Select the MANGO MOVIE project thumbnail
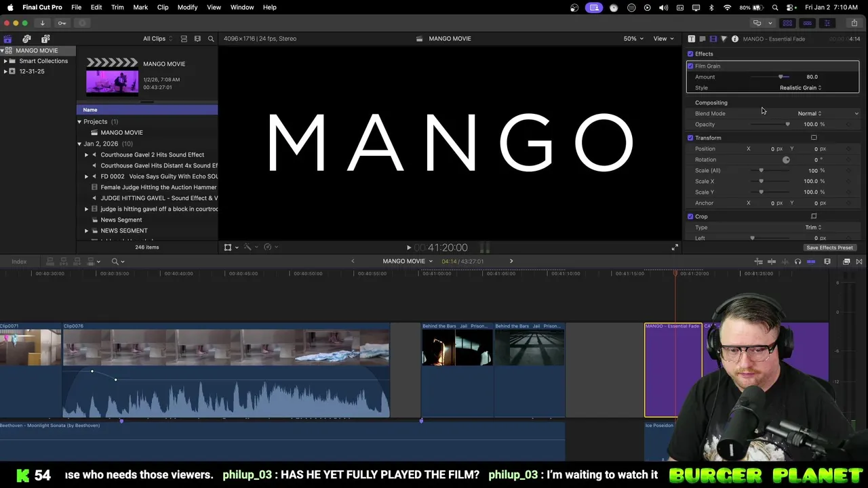The height and width of the screenshot is (488, 868). pos(112,76)
